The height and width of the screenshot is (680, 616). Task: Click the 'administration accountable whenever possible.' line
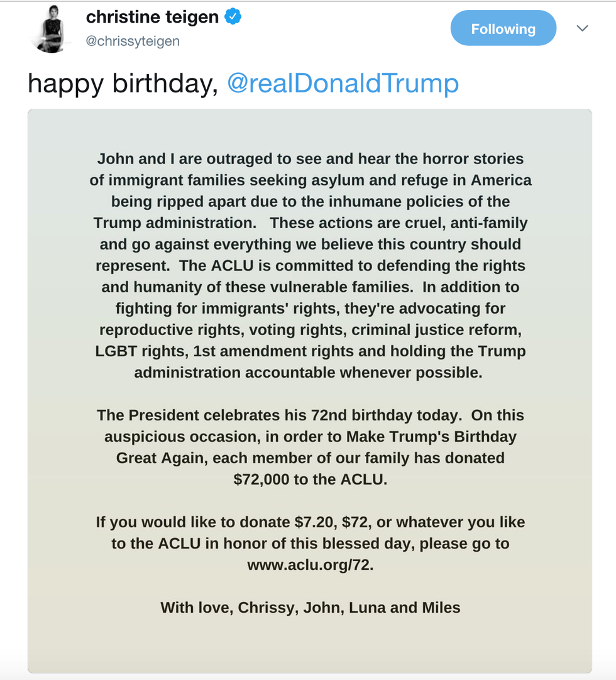click(x=308, y=373)
